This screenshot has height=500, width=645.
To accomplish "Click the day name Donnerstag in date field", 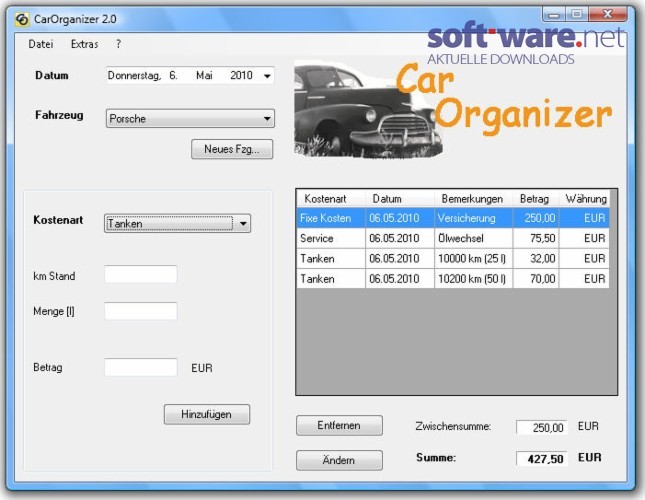I will pyautogui.click(x=135, y=76).
